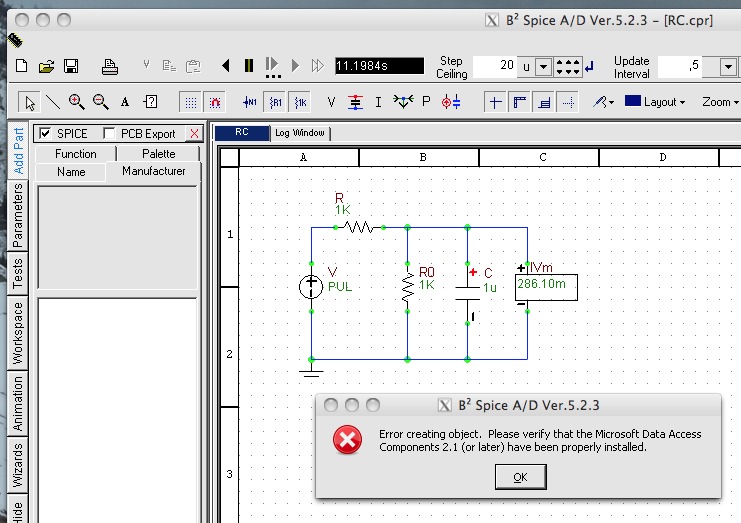
Task: Click the copy documents icon
Action: pyautogui.click(x=169, y=66)
